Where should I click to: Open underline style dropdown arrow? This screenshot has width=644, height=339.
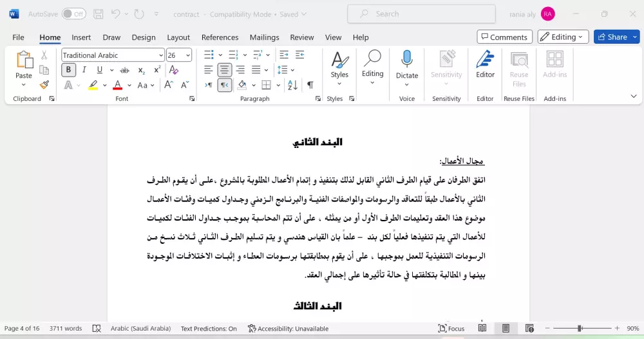tap(111, 70)
